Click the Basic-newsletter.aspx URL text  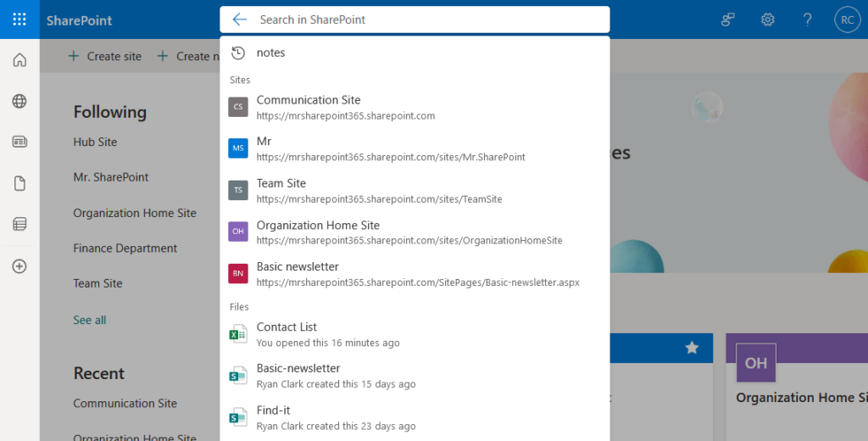tap(418, 282)
